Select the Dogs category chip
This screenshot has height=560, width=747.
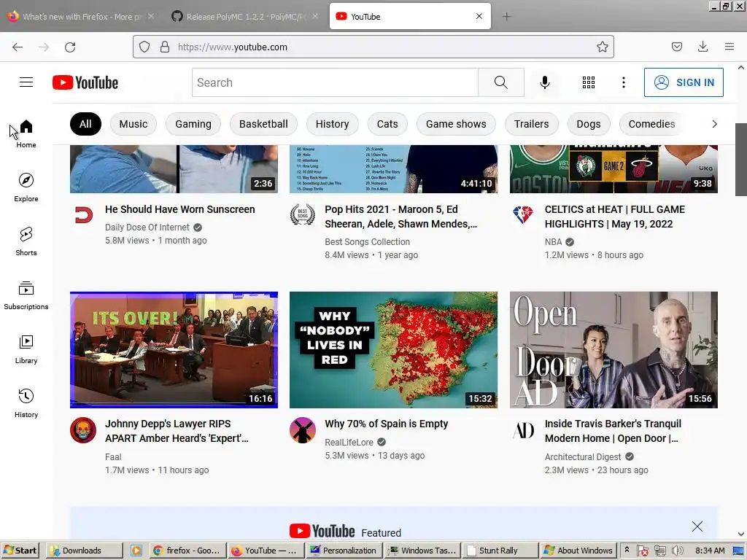(x=589, y=124)
